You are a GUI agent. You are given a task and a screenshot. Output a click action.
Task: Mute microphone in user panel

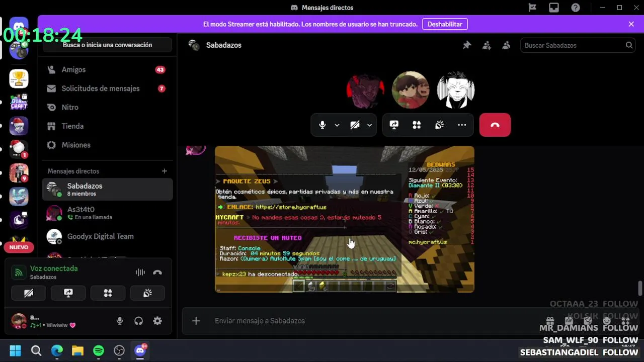(x=120, y=321)
